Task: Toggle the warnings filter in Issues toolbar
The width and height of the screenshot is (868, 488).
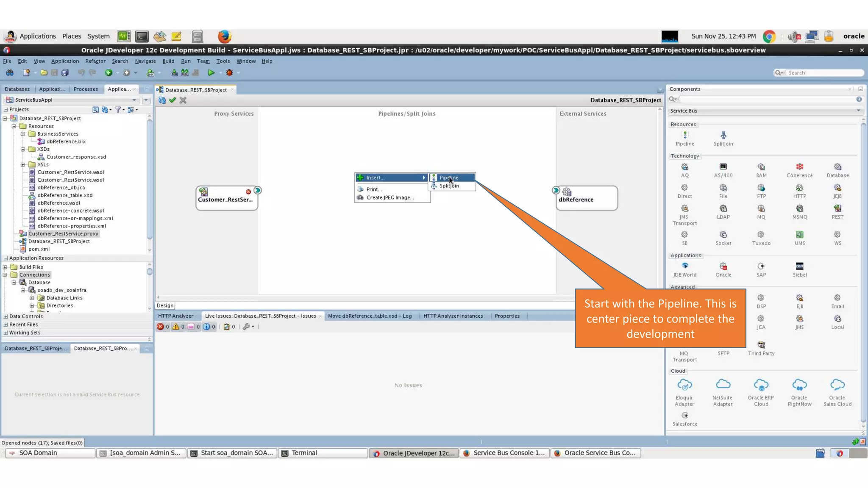Action: point(176,327)
